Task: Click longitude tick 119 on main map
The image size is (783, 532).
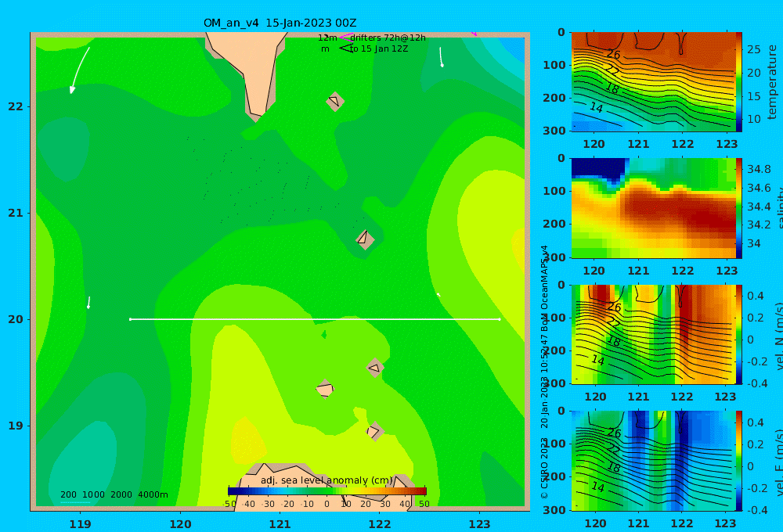Action: click(x=81, y=524)
